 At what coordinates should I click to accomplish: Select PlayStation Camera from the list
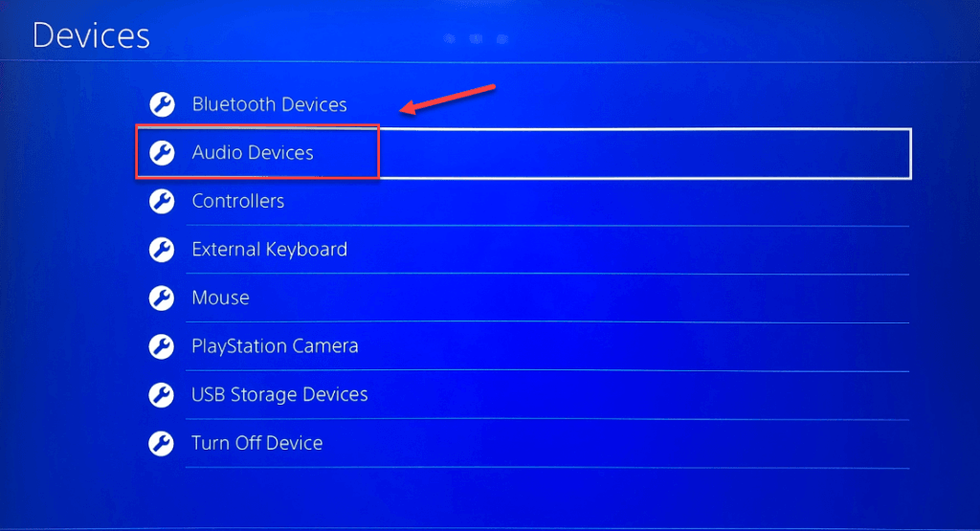coord(275,346)
